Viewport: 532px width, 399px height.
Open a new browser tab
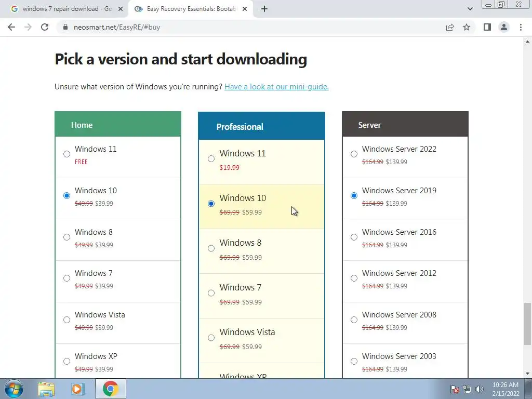[264, 9]
